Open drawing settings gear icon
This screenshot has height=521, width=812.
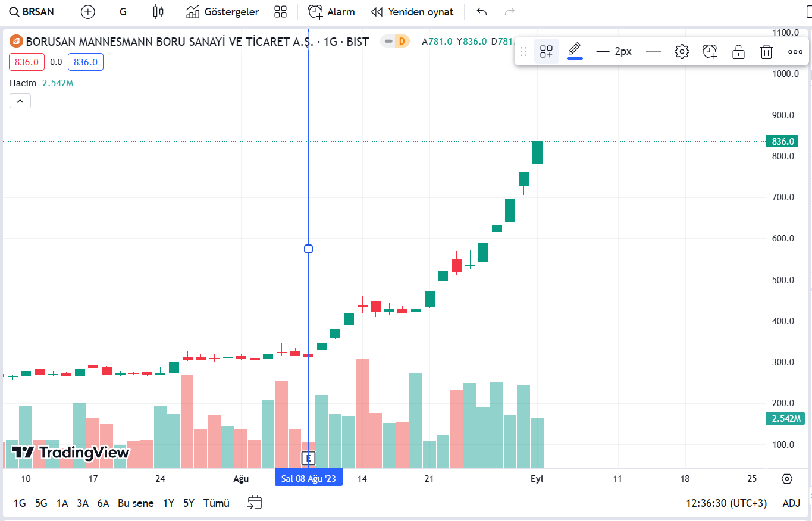(x=682, y=52)
